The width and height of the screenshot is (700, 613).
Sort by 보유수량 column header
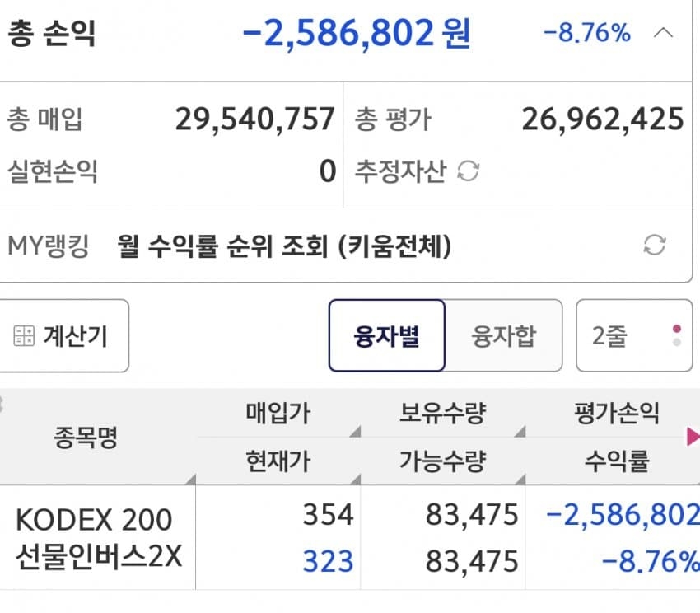click(x=441, y=413)
